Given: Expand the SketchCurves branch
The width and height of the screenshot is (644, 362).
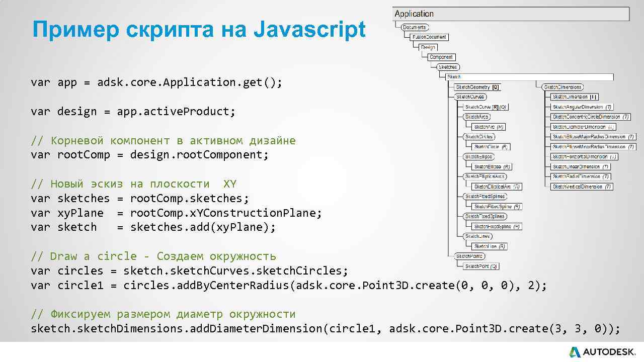Looking at the screenshot, I should tap(470, 97).
